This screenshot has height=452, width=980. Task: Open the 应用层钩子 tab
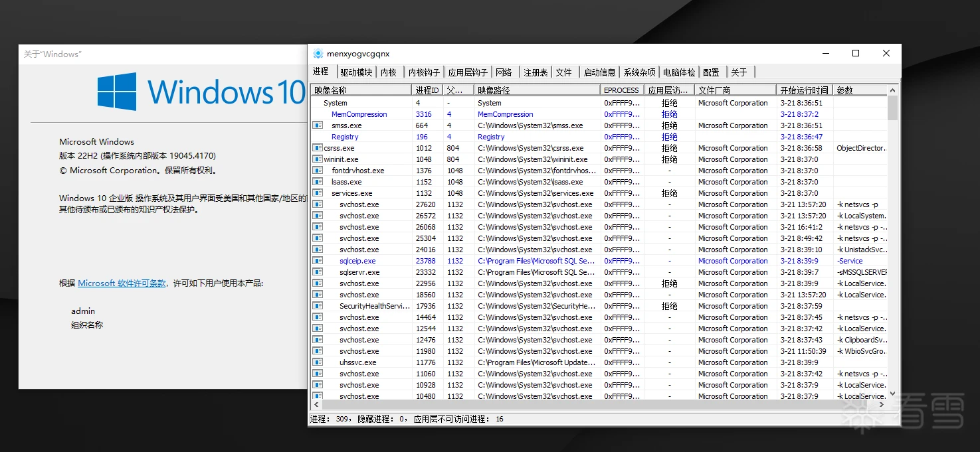pos(468,72)
